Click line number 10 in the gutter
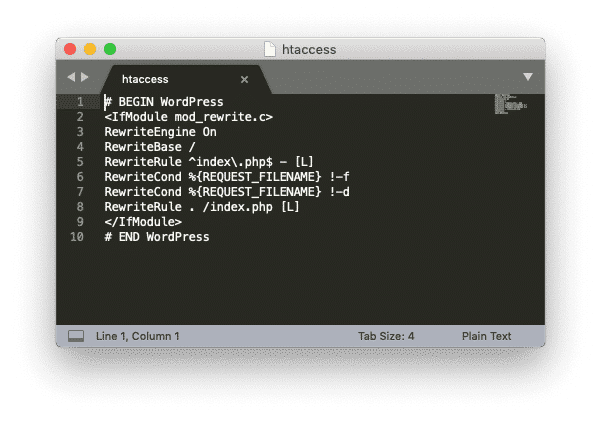The height and width of the screenshot is (421, 601). pyautogui.click(x=76, y=237)
